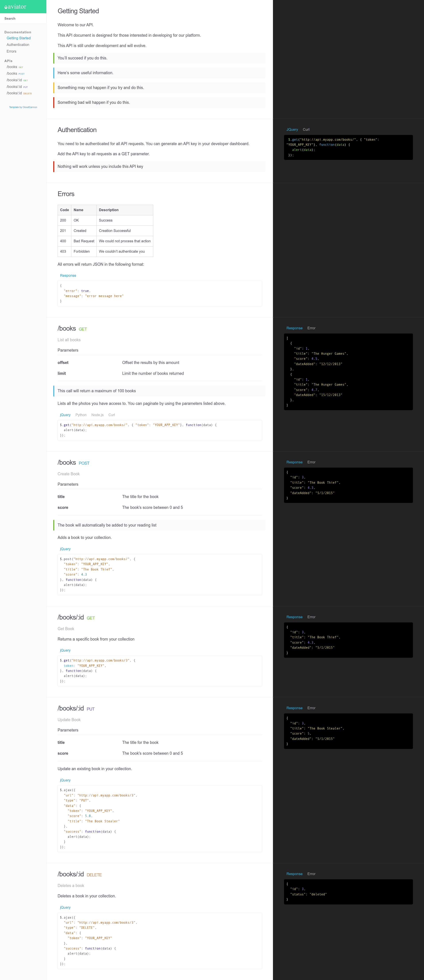The height and width of the screenshot is (980, 424).
Task: Show the Error tab for /books/:id GET
Action: click(311, 617)
